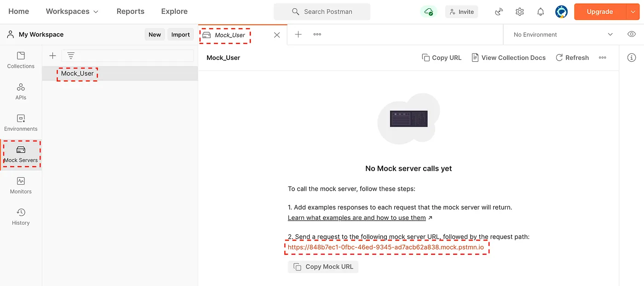Viewport: 644px width, 286px height.
Task: Open the notifications bell
Action: pyautogui.click(x=540, y=12)
